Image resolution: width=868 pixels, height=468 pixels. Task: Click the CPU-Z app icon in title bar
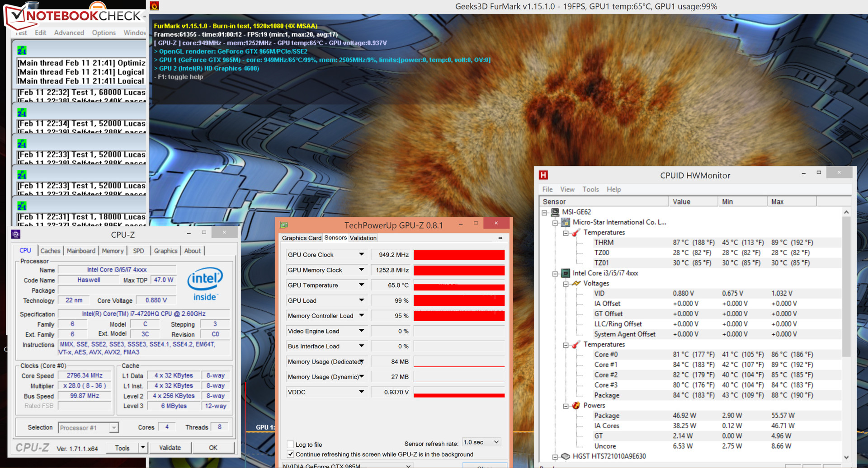pos(16,234)
